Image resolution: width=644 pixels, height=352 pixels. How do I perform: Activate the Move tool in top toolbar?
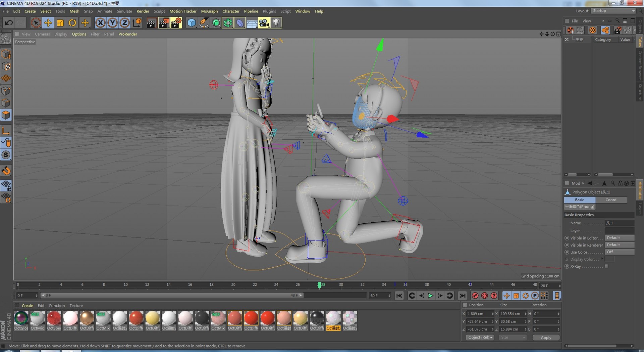point(48,23)
